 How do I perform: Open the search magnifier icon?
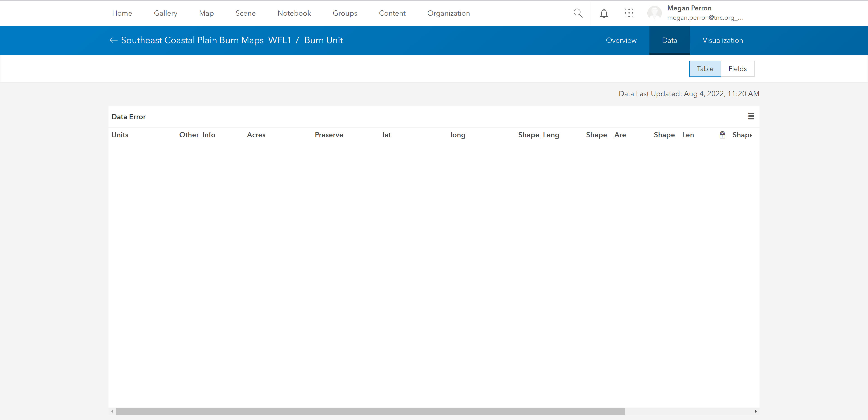pos(578,13)
